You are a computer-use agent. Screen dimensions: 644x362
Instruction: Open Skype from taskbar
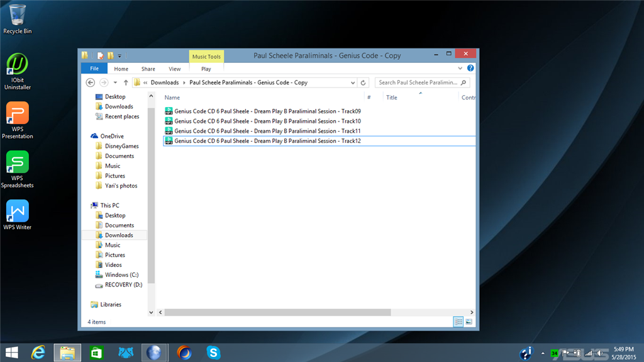pos(214,353)
